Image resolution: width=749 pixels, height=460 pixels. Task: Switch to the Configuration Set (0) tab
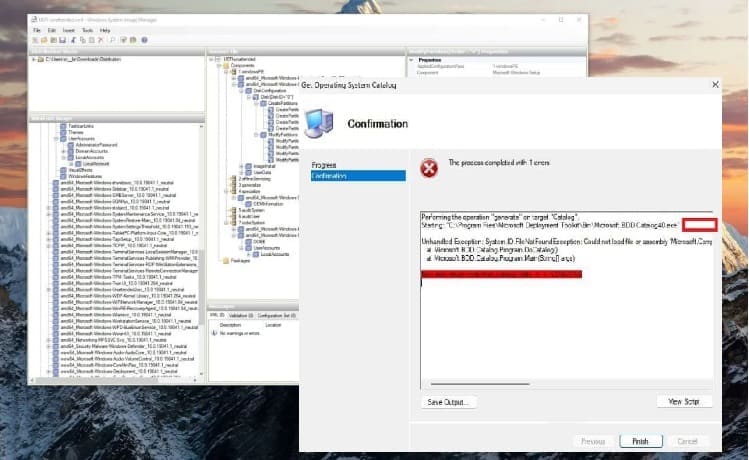tap(277, 315)
